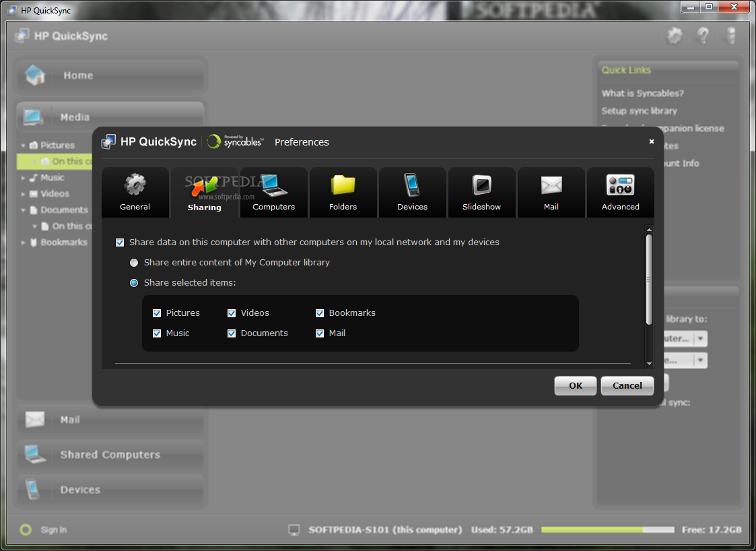Screen dimensions: 756x551
Task: Click the help question mark icon
Action: click(703, 35)
